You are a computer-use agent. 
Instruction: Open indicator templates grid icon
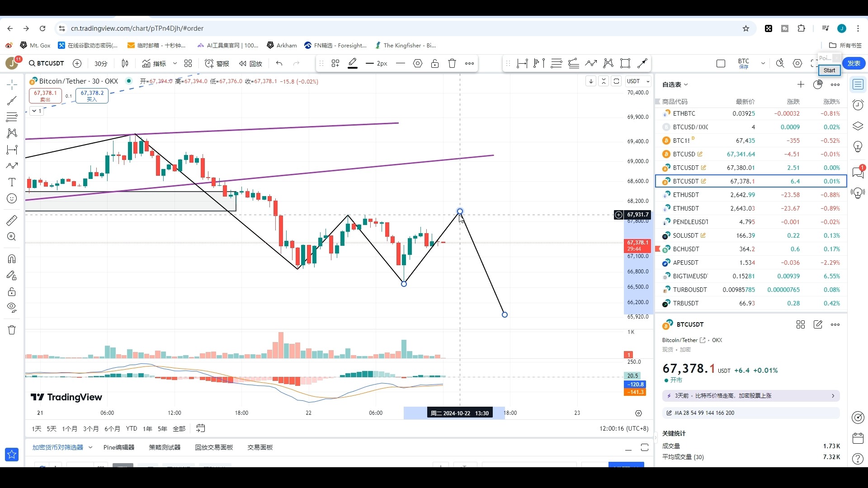click(x=189, y=63)
